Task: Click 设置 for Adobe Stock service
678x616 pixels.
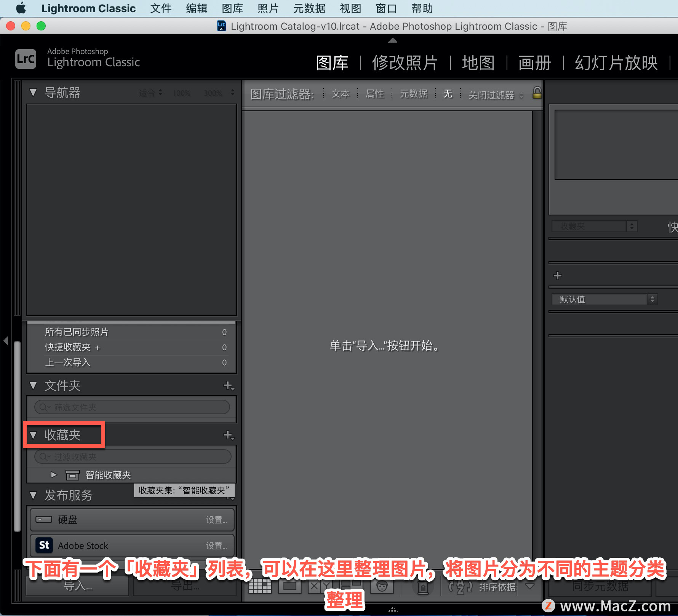Action: coord(216,546)
